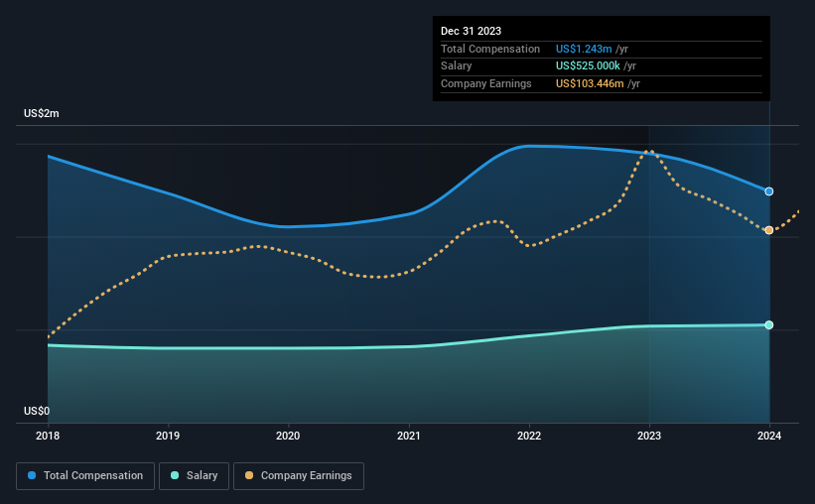This screenshot has height=504, width=815.
Task: Click the 2020 x-axis label
Action: pyautogui.click(x=288, y=436)
